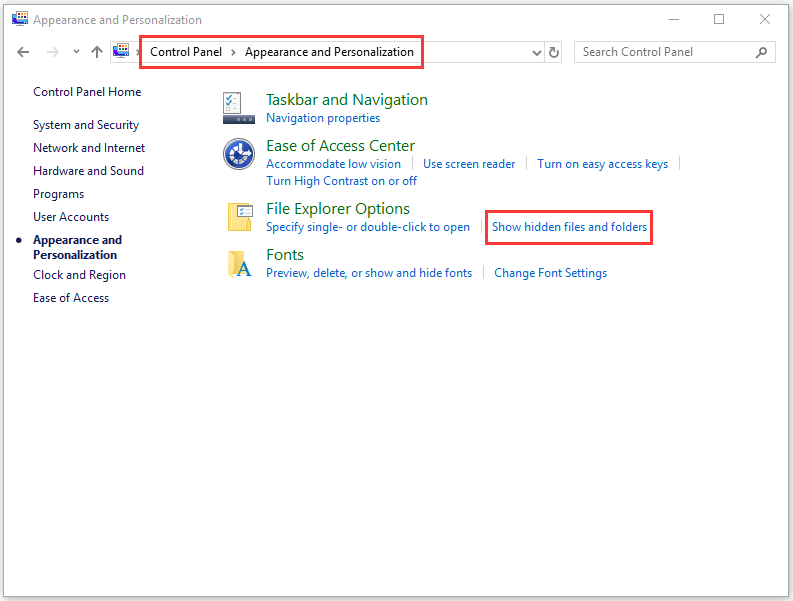
Task: Click the Forward navigation arrow
Action: (x=53, y=52)
